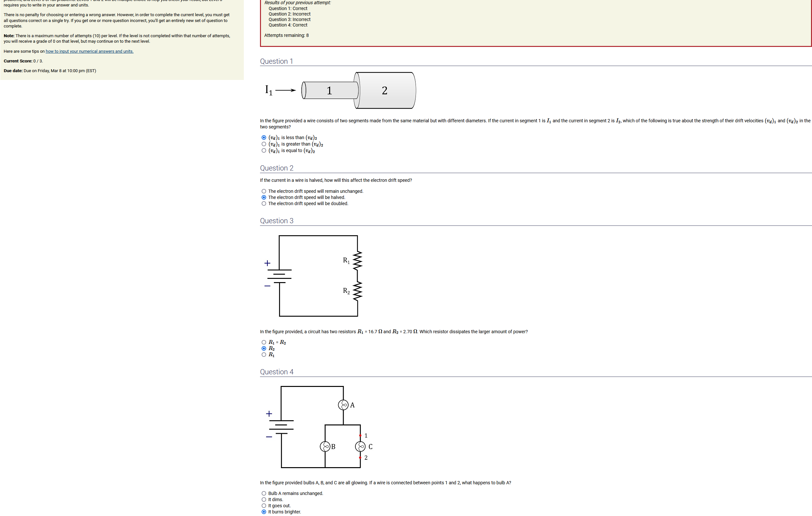Viewport: 812px width, 516px height.
Task: Pick 'drift speed will be doubled' option
Action: (x=264, y=203)
